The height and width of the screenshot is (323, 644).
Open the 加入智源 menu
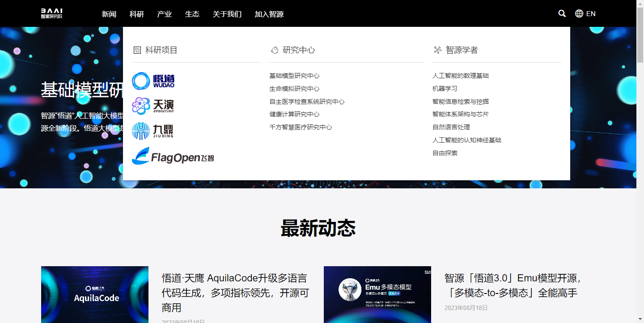click(x=269, y=14)
